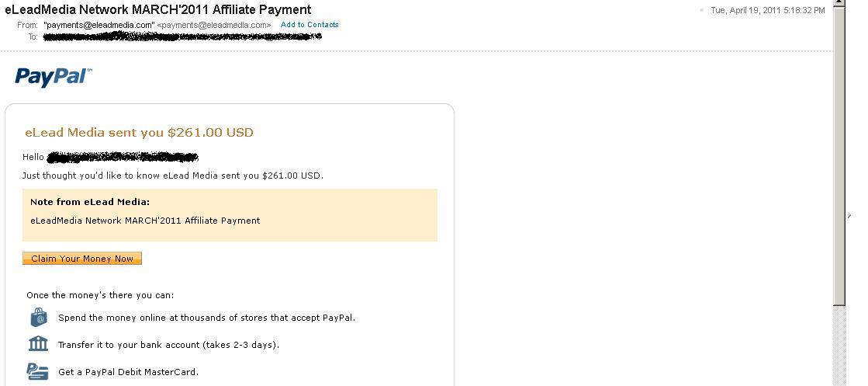Screen dimensions: 868x386
Task: Click the Get a PayPal Debit MasterCard text
Action: click(x=128, y=372)
